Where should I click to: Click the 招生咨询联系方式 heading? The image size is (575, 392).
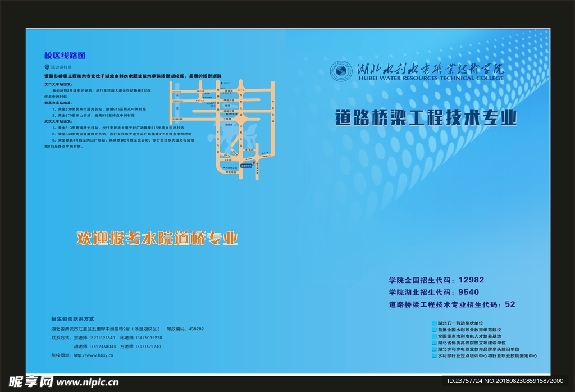click(73, 319)
